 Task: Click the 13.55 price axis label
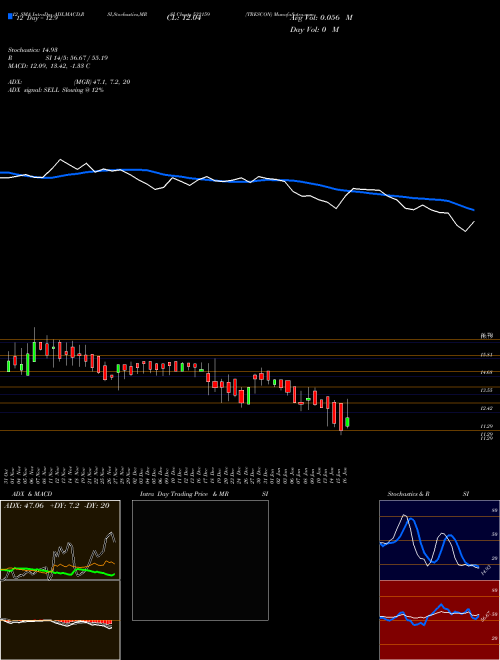coord(487,391)
